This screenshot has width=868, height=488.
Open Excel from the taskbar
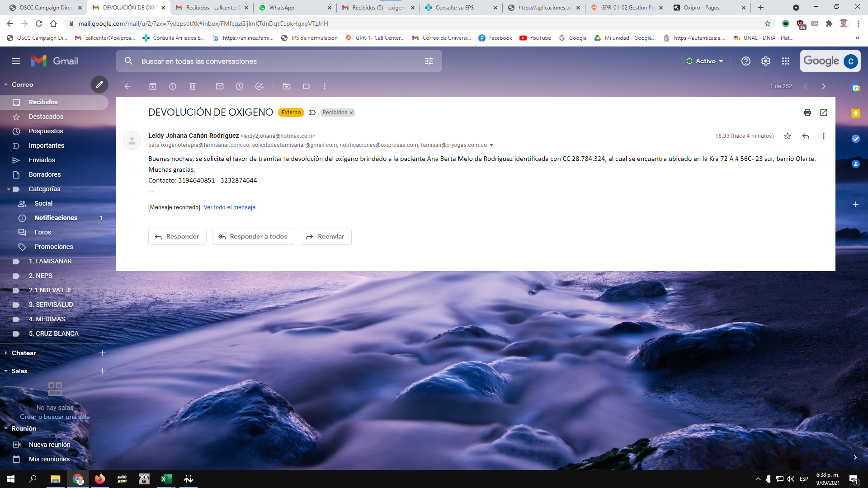(166, 479)
